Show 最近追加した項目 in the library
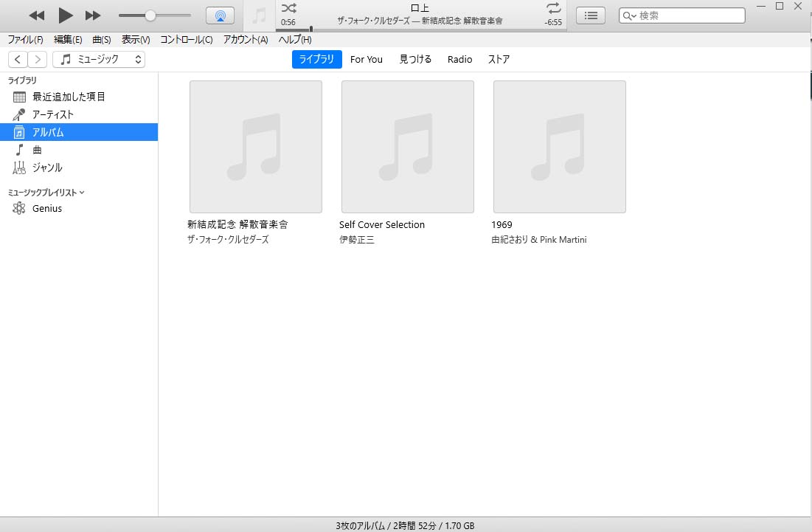The width and height of the screenshot is (812, 532). [x=69, y=97]
